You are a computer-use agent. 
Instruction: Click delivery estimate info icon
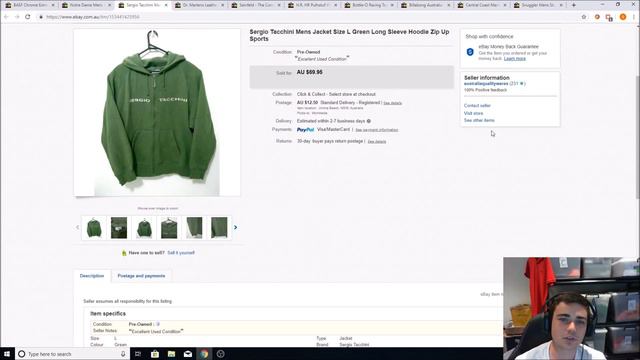point(369,121)
